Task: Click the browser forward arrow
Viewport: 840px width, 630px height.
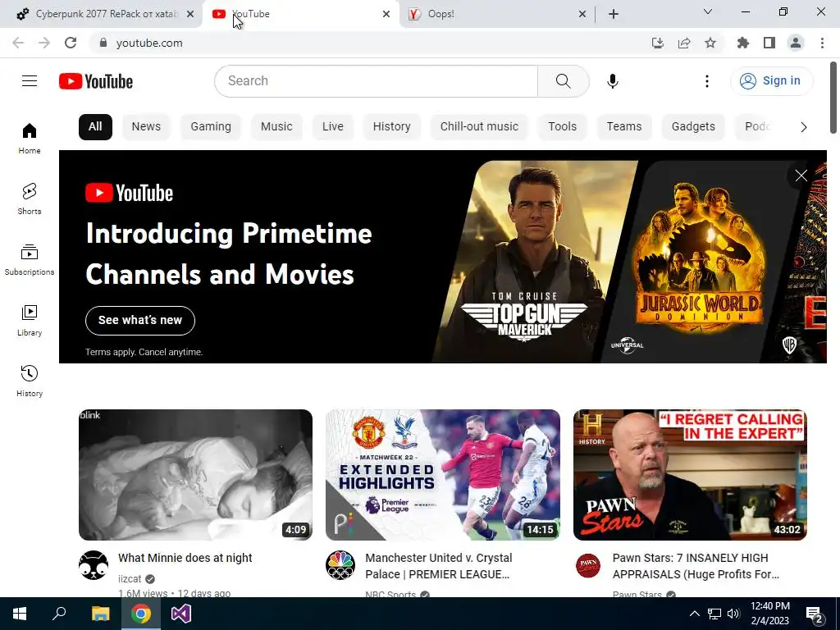Action: [x=44, y=43]
